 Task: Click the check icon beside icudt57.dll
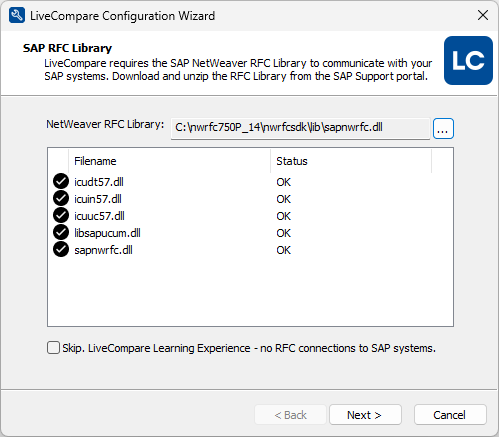pos(61,181)
